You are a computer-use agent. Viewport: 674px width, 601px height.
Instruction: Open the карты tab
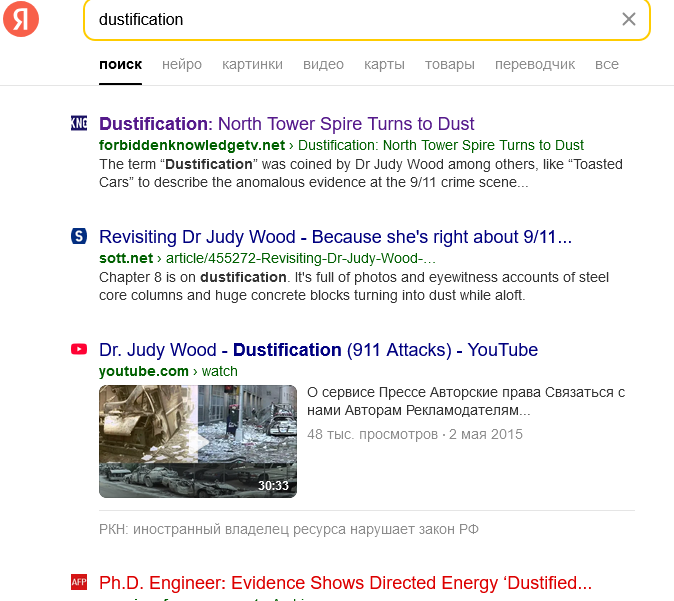coord(384,64)
